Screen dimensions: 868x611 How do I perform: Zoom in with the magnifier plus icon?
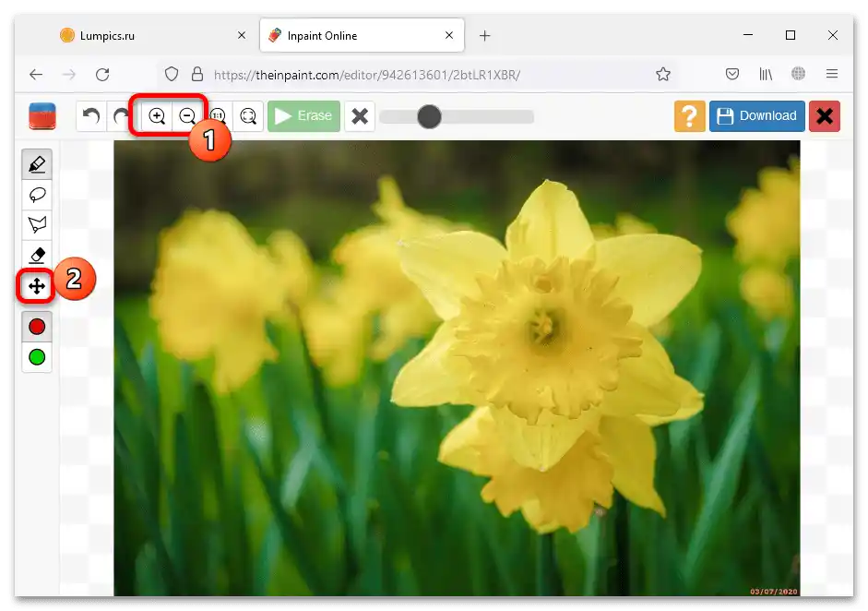157,116
